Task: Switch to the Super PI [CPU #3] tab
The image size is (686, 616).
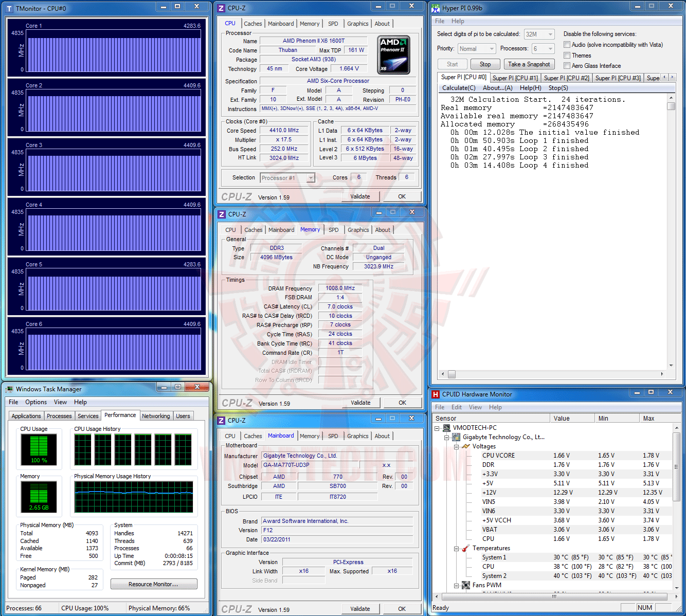Action: click(618, 78)
